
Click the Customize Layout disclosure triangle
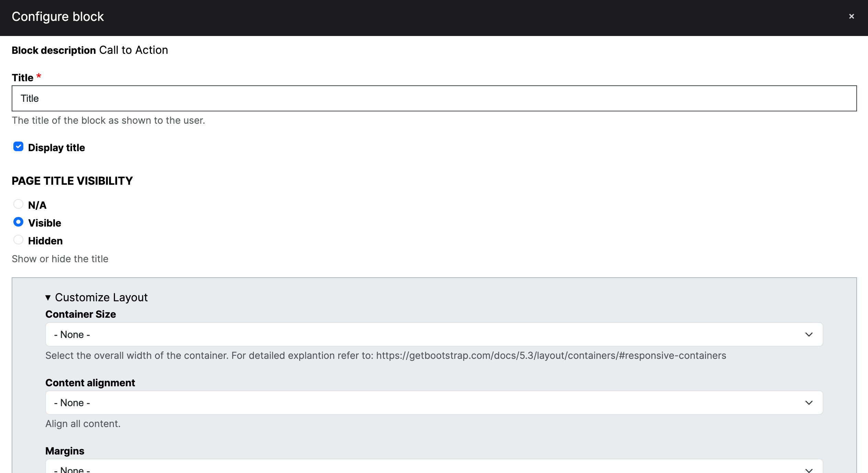tap(48, 298)
